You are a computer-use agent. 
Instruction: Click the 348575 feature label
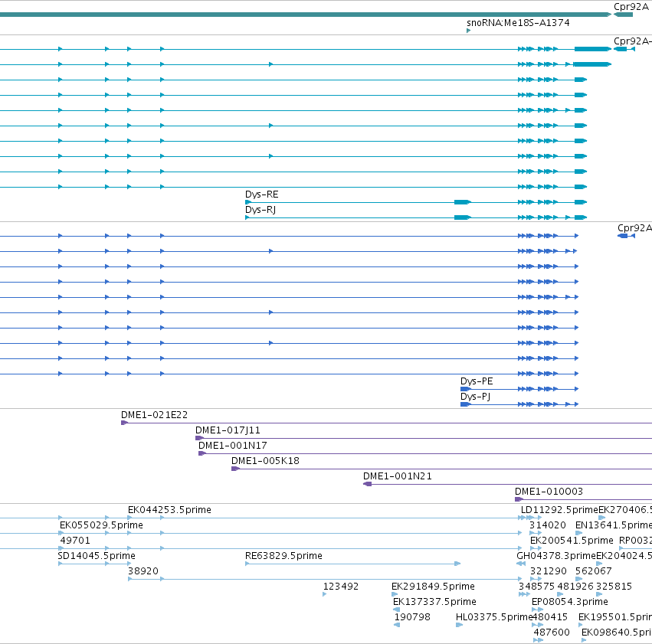click(537, 587)
